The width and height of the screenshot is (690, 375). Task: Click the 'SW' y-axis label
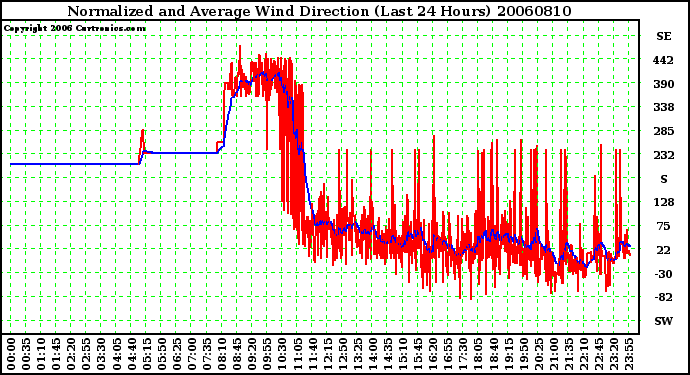pos(664,321)
